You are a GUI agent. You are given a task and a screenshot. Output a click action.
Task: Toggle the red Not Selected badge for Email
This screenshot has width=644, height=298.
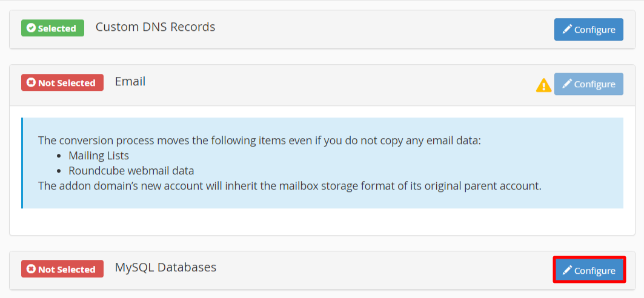coord(62,82)
